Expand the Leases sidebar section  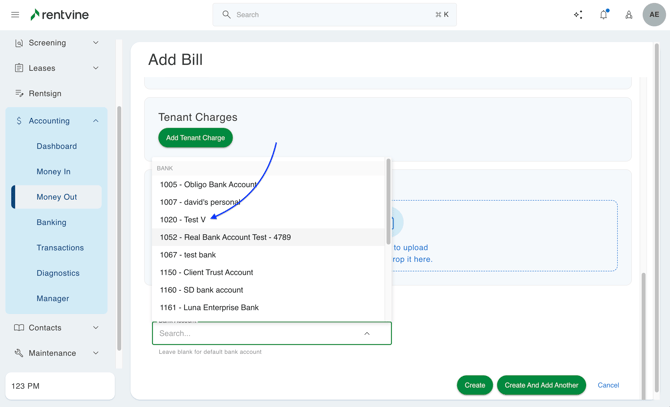[x=96, y=68]
